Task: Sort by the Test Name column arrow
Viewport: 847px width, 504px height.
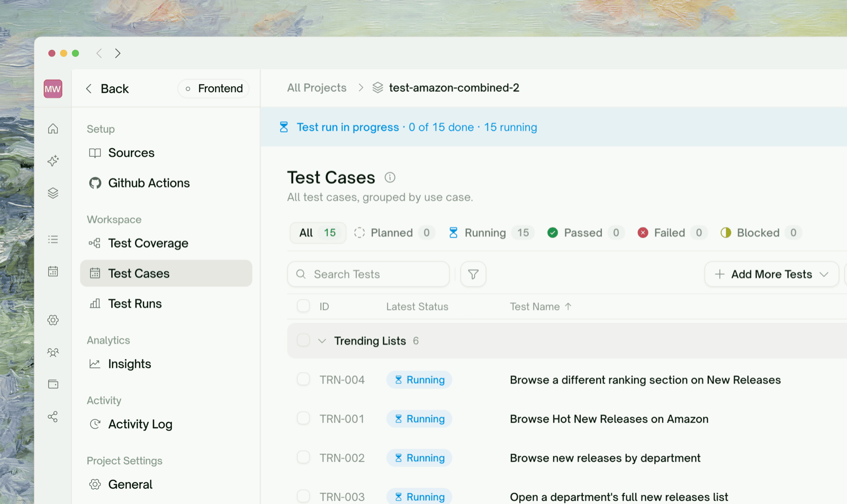Action: click(568, 307)
